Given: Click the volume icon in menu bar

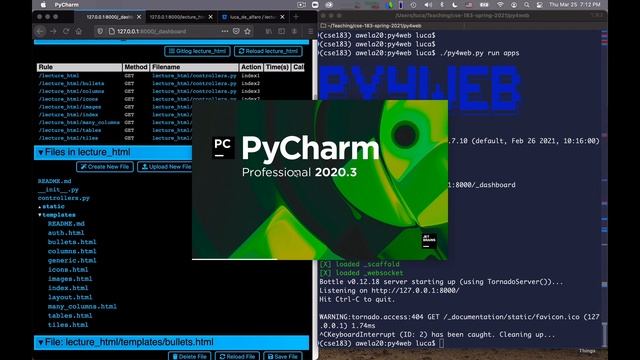Looking at the screenshot, I should point(428,5).
